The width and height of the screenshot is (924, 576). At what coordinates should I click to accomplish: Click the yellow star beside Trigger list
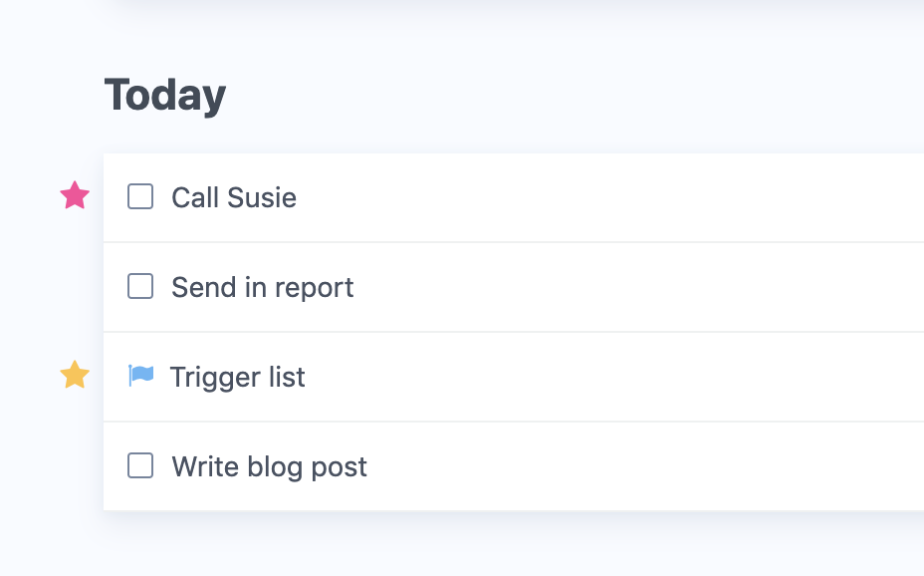75,375
